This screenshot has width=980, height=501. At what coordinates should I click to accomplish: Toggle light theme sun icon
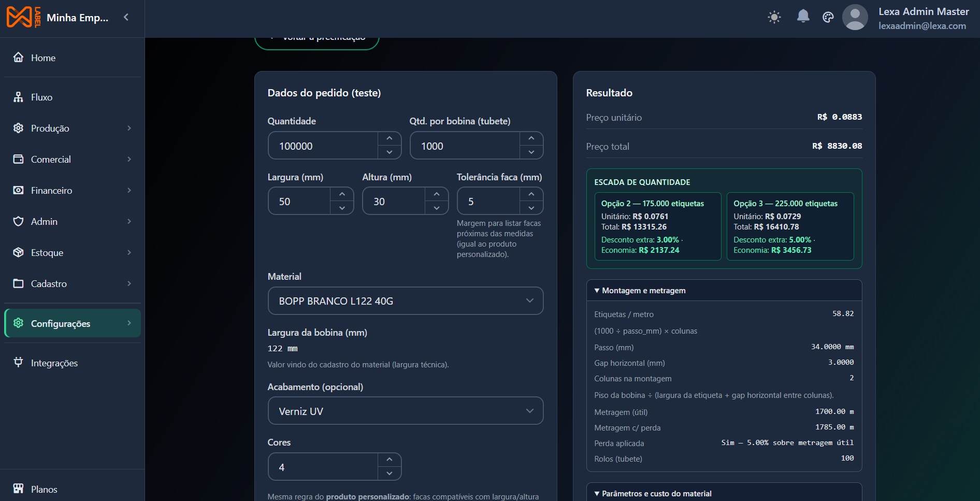(774, 17)
